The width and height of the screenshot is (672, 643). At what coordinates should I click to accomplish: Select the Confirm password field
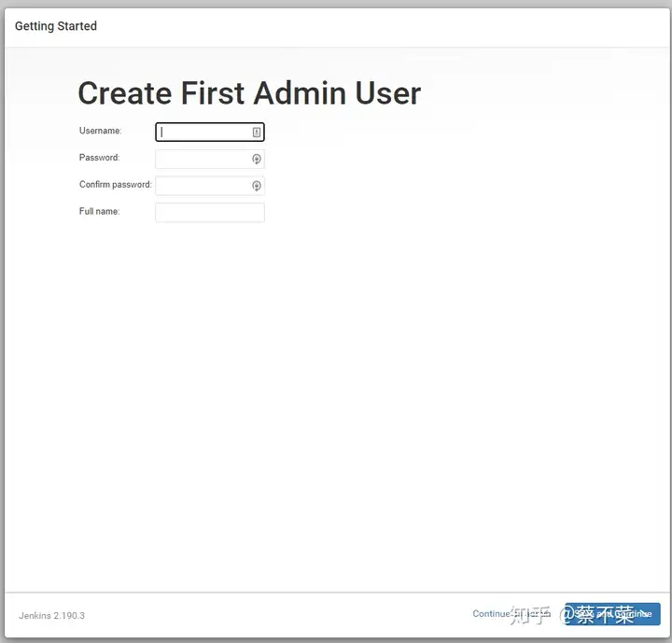(210, 186)
